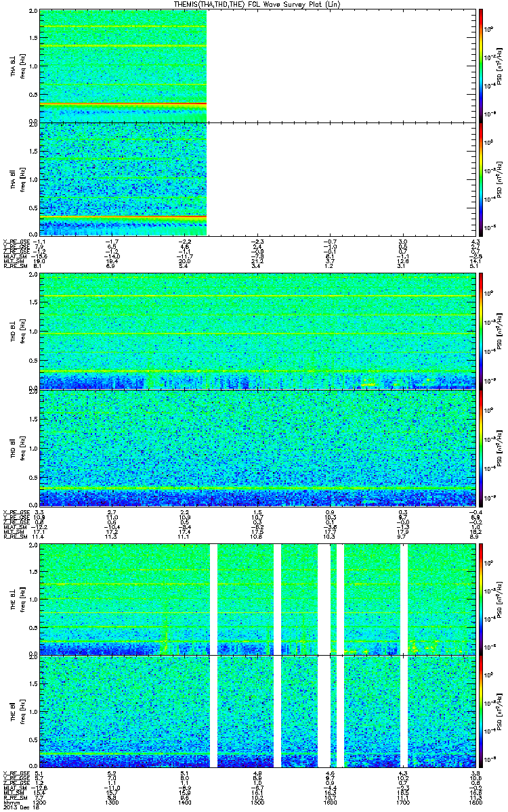Viewport: 508px width, 812px height.
Task: Click the THE B-parallel PSD color scale
Action: pyautogui.click(x=480, y=712)
